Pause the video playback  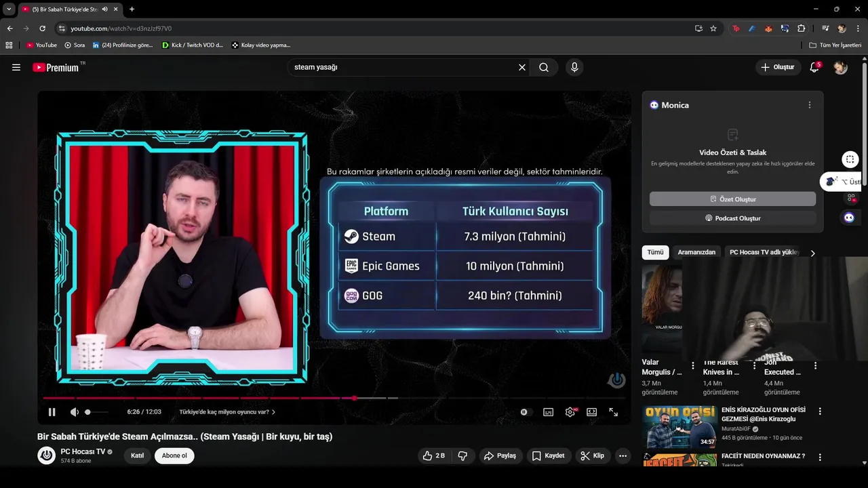[52, 411]
